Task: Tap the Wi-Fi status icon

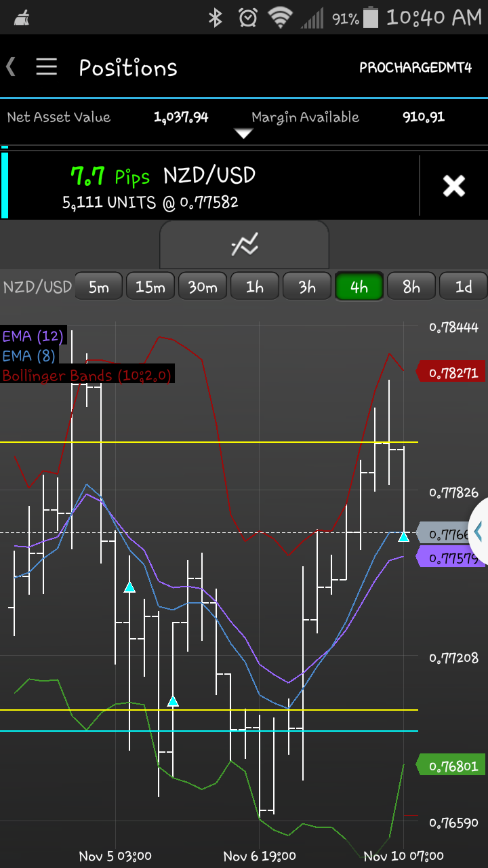Action: tap(279, 18)
